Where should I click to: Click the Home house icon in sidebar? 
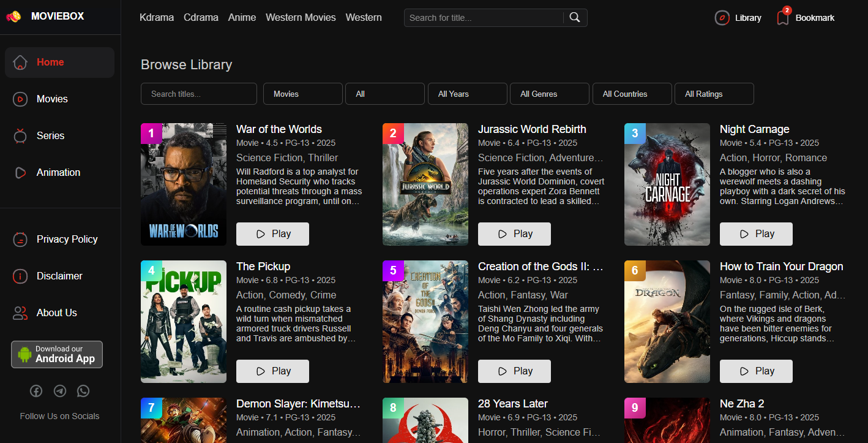pyautogui.click(x=20, y=62)
